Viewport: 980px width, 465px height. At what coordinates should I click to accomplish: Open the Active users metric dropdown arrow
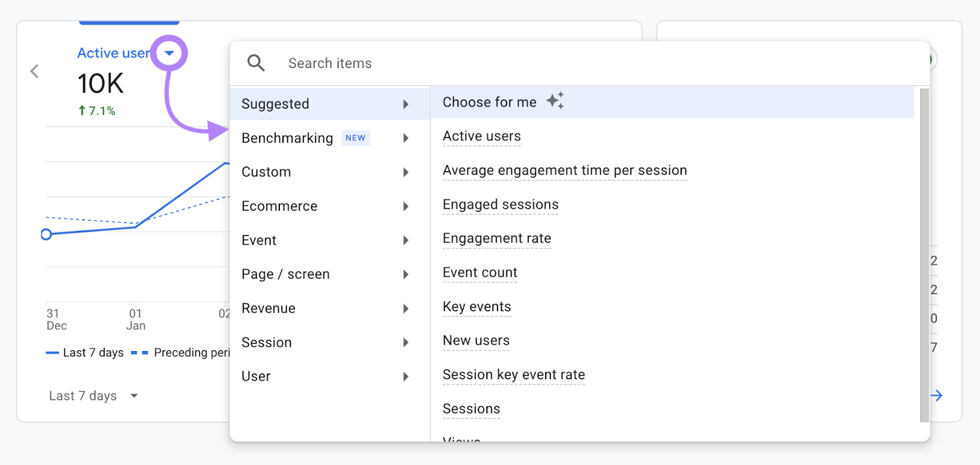pos(170,53)
